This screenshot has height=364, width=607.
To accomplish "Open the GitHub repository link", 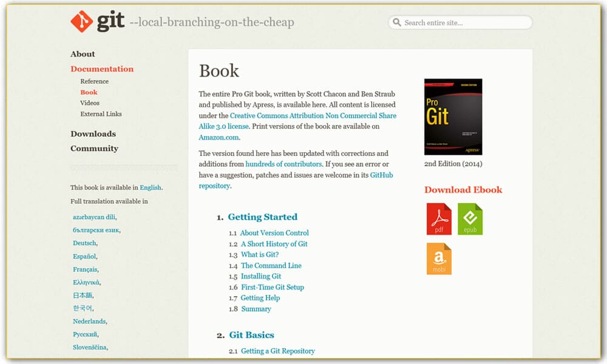I will coord(382,175).
